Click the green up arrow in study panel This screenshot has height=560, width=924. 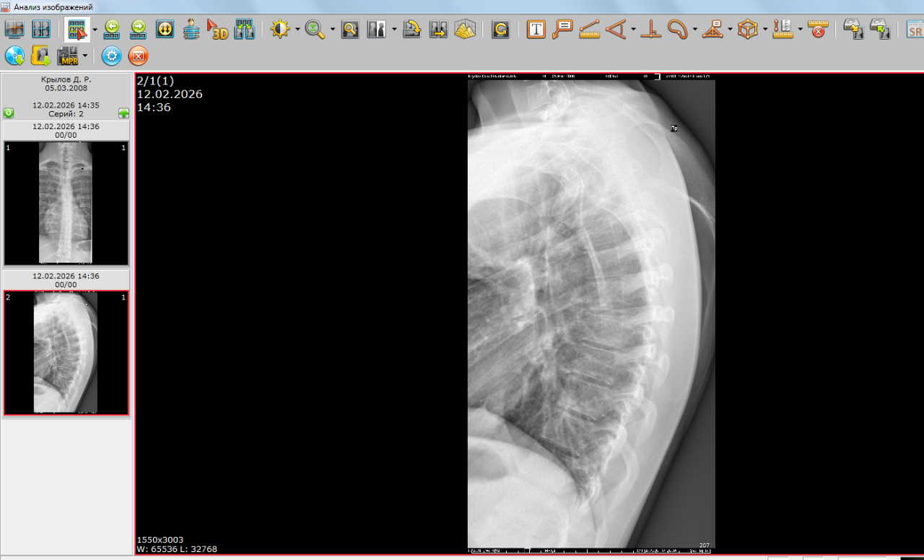pos(123,113)
